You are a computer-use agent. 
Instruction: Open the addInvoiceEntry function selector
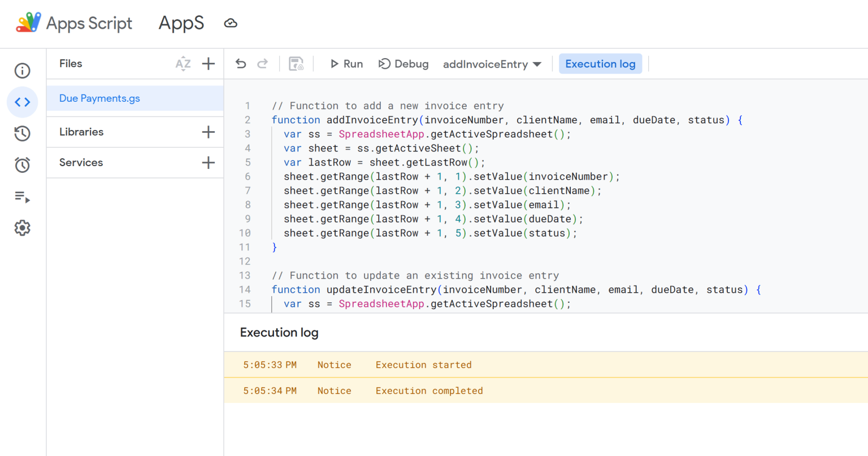tap(491, 64)
